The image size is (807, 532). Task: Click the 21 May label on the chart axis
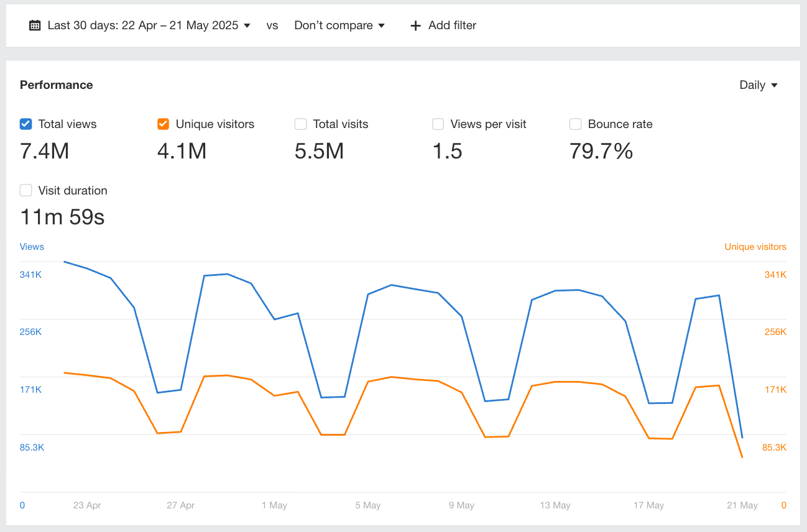[x=742, y=505]
